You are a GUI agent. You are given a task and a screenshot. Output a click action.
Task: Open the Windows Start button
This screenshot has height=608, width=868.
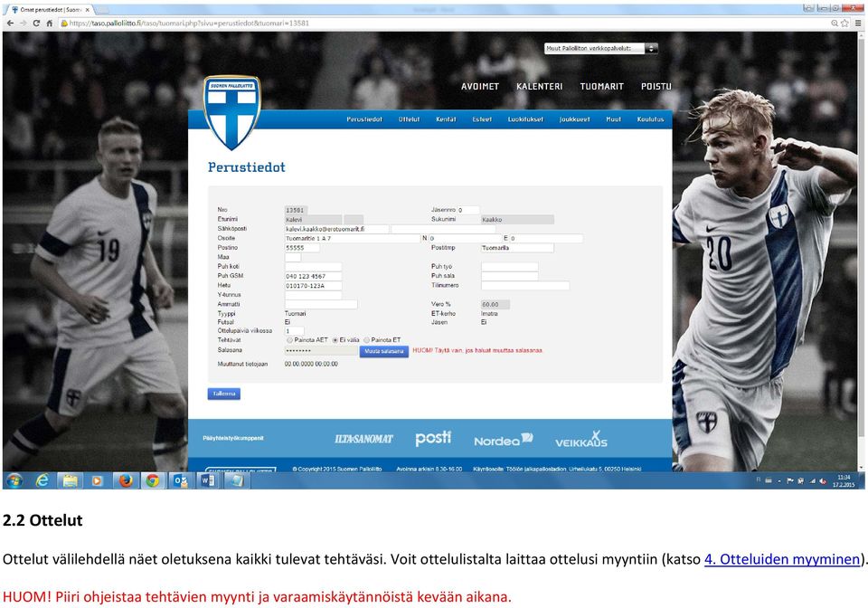pyautogui.click(x=14, y=480)
